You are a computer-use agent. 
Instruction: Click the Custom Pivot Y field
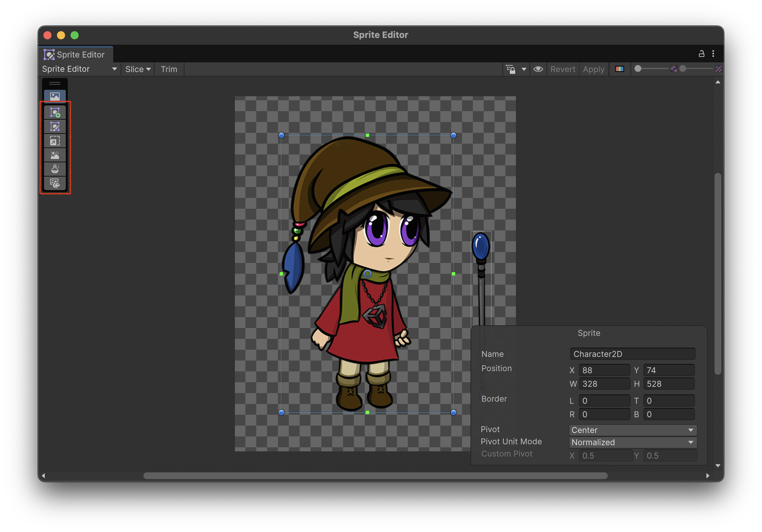pyautogui.click(x=670, y=456)
